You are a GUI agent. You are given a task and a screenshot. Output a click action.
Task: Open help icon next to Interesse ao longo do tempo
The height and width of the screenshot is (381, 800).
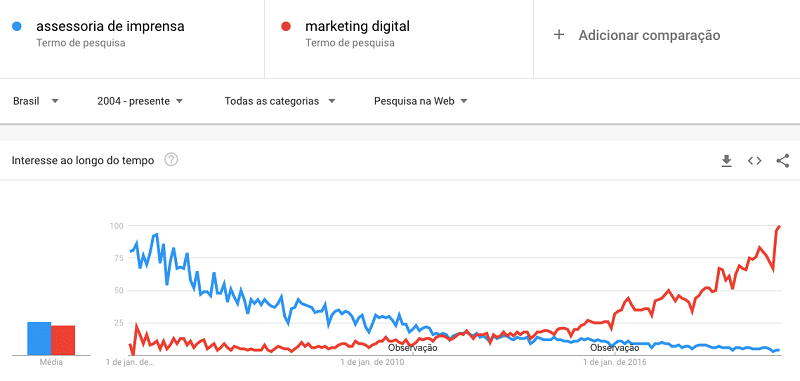tap(171, 160)
